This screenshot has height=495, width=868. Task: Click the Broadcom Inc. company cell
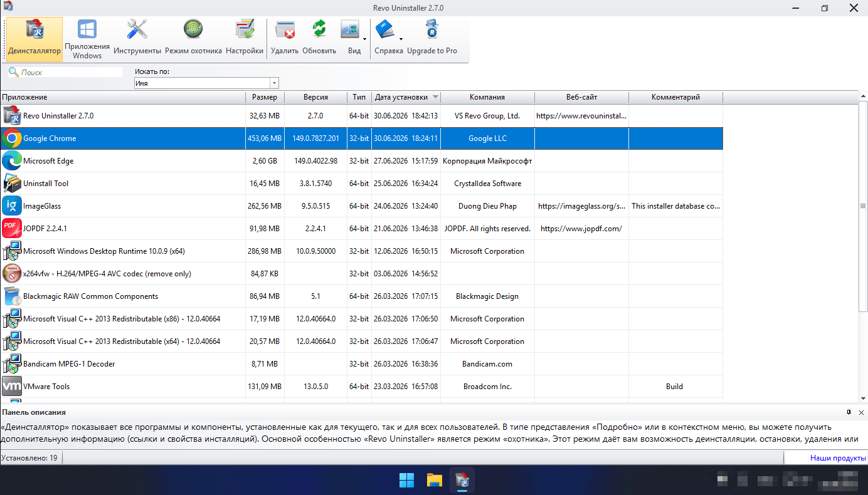[x=487, y=387]
